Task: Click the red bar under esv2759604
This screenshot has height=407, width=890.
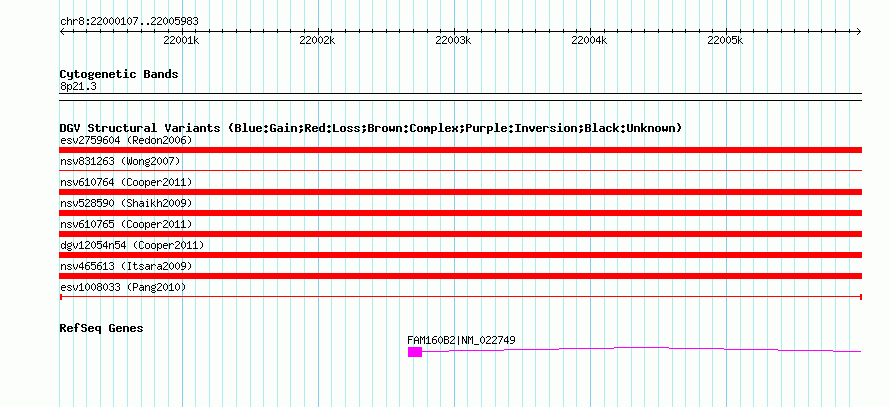Action: click(x=460, y=150)
